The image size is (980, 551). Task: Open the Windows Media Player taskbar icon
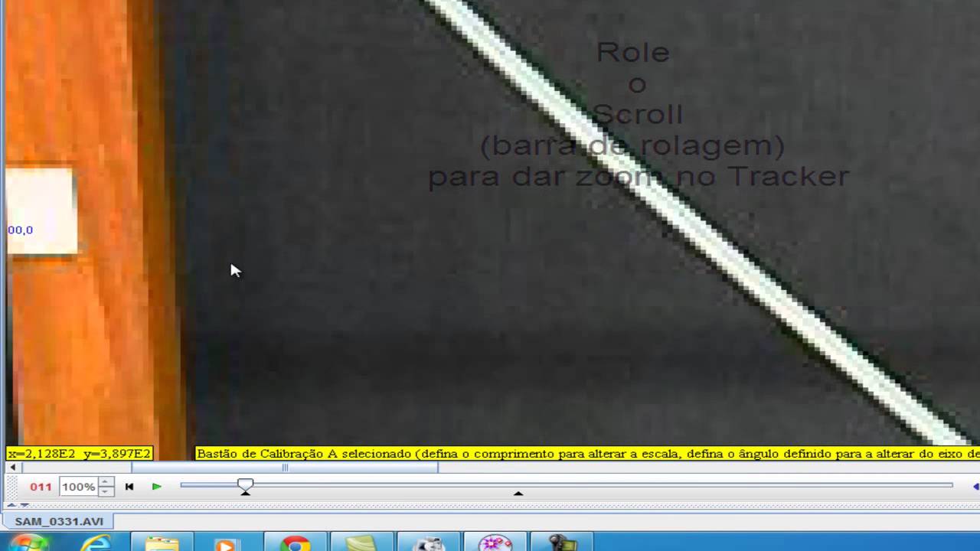point(227,544)
